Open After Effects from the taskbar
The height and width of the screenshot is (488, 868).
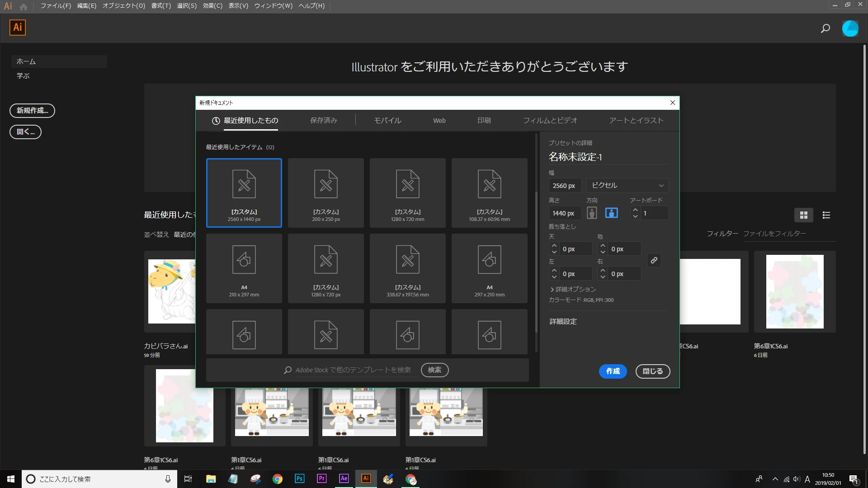[344, 479]
